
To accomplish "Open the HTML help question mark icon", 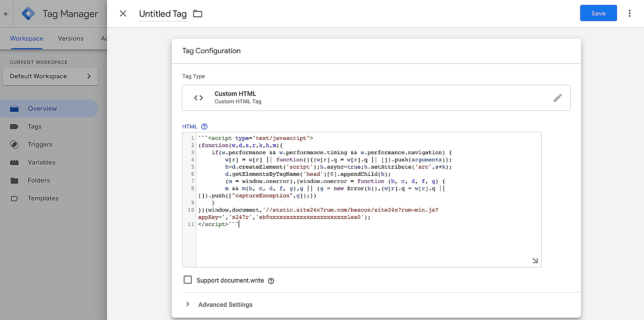I will pyautogui.click(x=204, y=127).
